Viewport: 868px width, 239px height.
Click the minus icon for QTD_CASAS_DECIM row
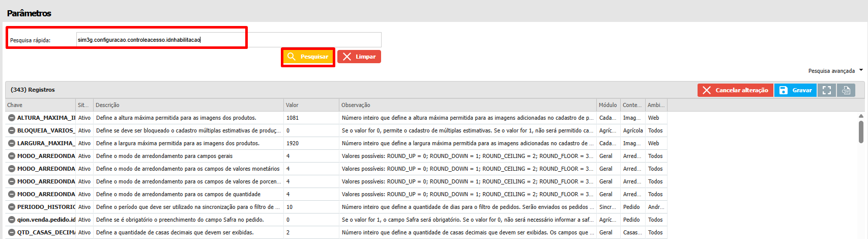click(12, 232)
